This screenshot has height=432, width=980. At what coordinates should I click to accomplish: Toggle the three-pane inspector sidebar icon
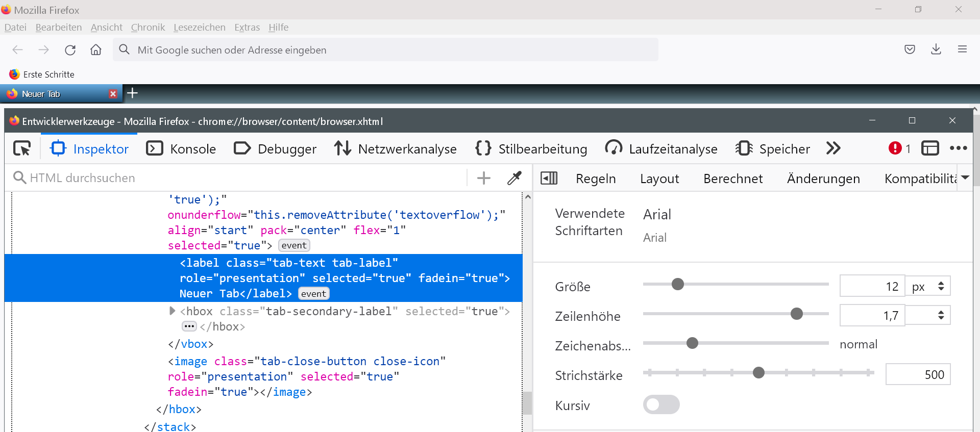[549, 178]
